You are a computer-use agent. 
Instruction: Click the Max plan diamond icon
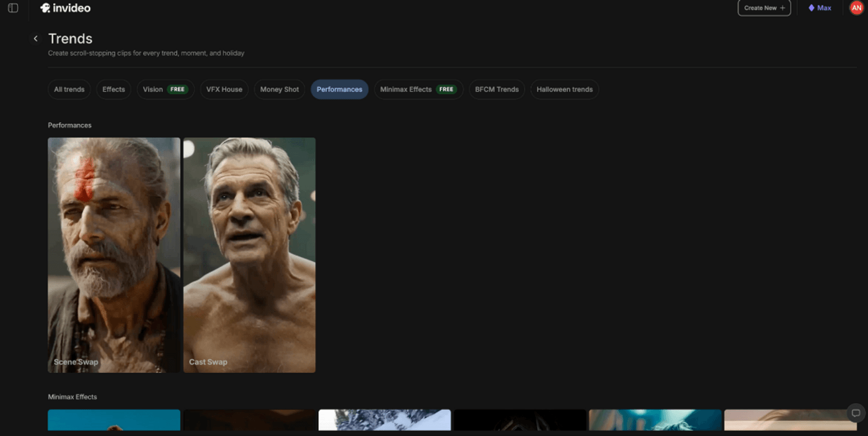pos(811,8)
